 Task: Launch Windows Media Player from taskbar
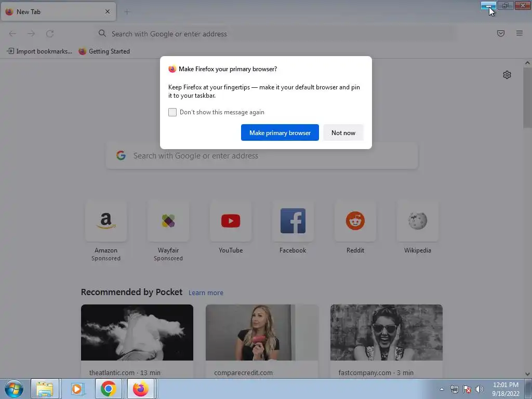(77, 389)
